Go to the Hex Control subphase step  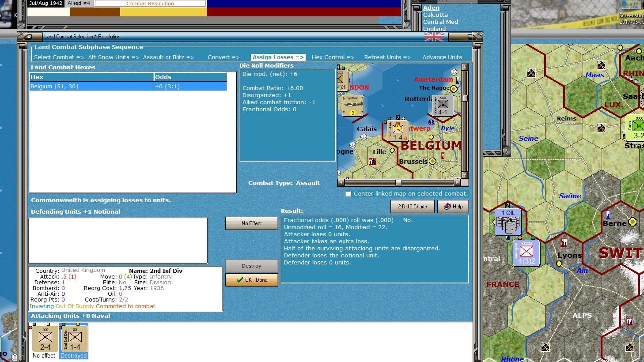(x=333, y=57)
